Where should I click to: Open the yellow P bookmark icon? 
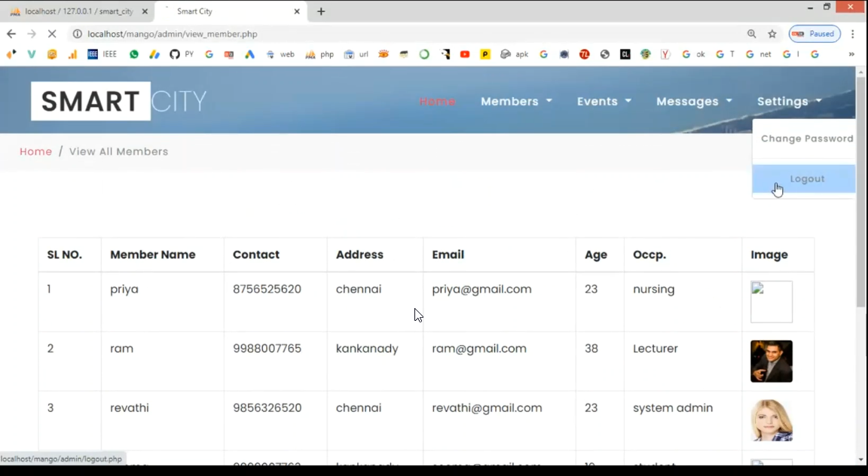(485, 54)
